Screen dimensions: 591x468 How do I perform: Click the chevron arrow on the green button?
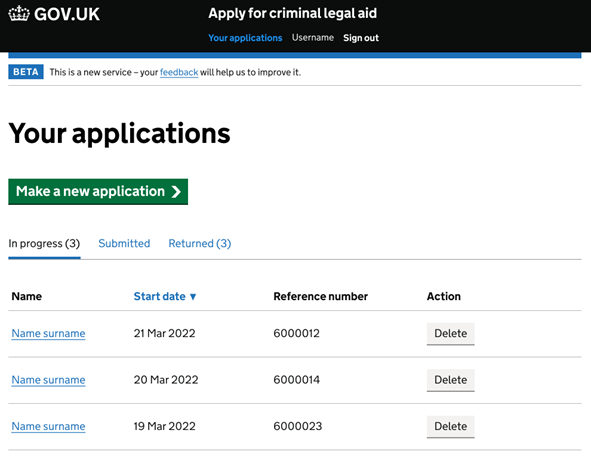point(176,192)
